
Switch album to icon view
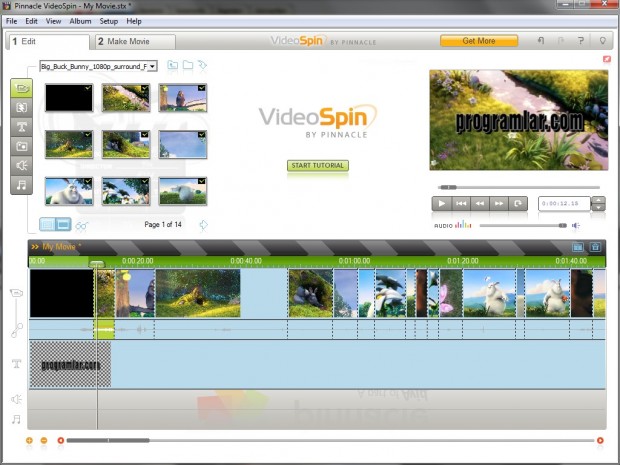point(47,225)
